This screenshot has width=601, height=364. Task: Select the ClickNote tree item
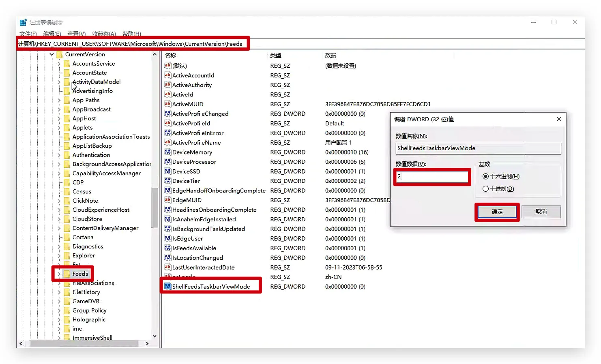tap(85, 201)
